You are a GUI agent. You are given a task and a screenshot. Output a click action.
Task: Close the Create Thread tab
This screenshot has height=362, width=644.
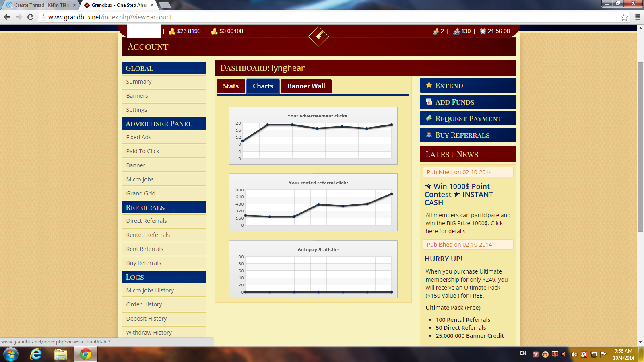coord(74,5)
